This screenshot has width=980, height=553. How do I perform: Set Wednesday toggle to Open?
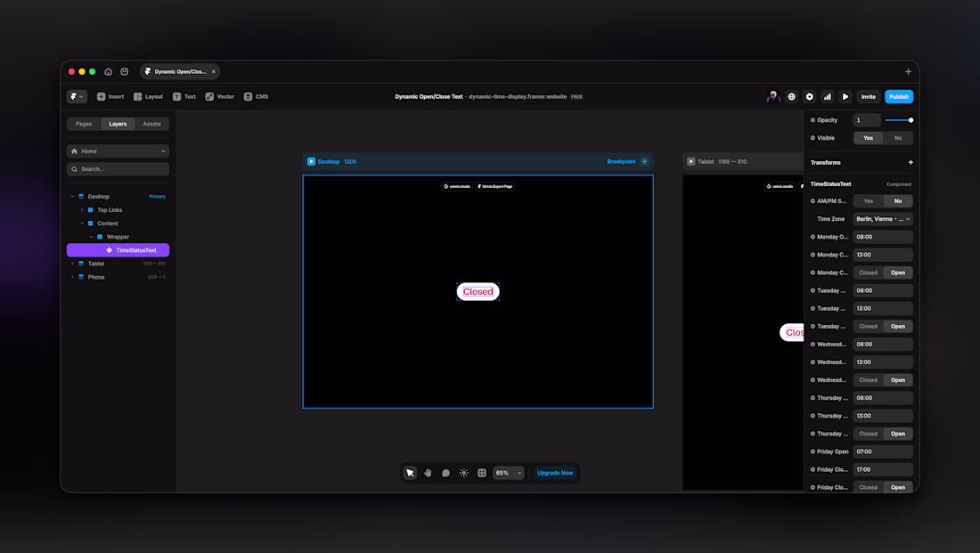click(x=898, y=380)
